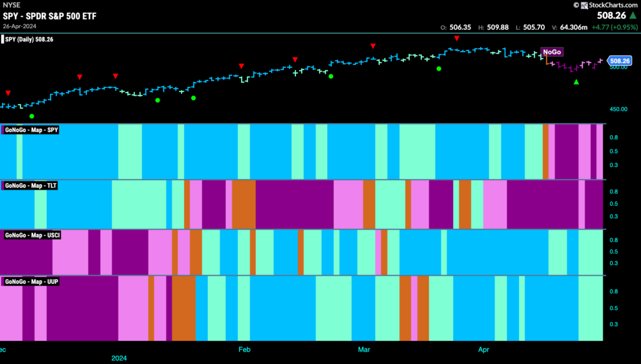
Task: Click the Feb label on time axis
Action: coord(245,349)
